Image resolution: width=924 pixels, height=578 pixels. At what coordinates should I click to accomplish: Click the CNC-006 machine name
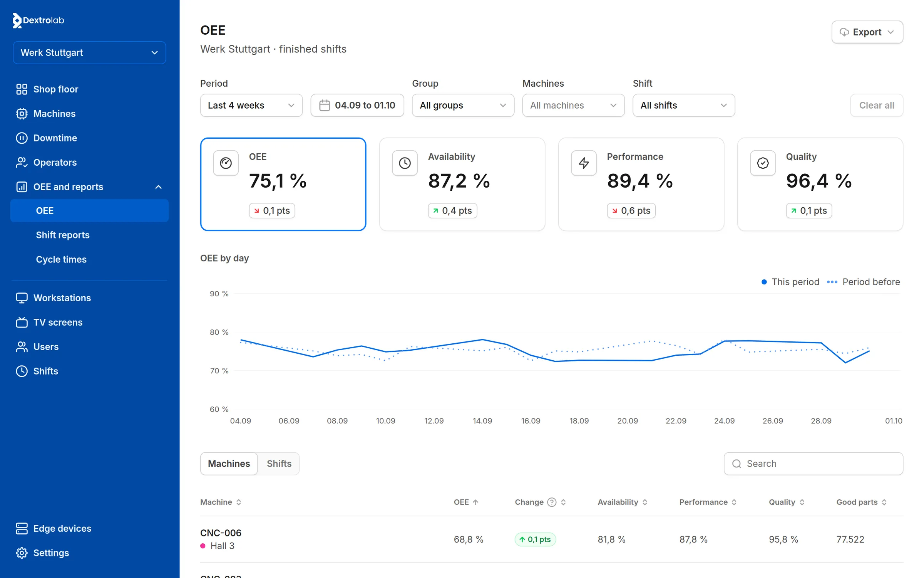221,533
